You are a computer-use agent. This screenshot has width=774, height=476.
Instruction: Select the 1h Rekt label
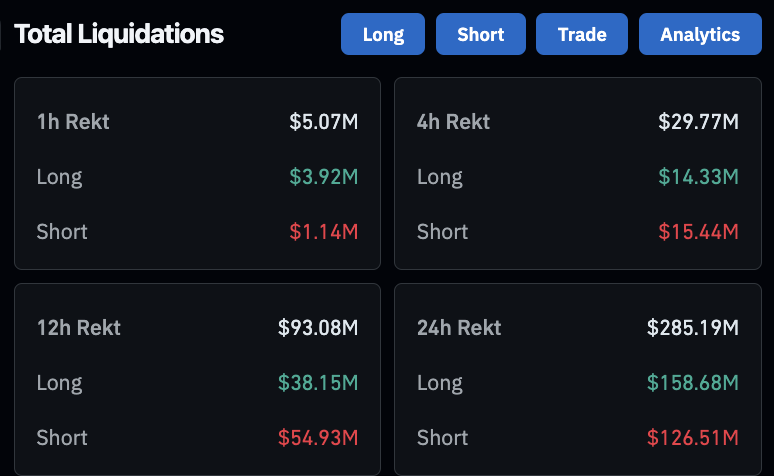pyautogui.click(x=73, y=122)
